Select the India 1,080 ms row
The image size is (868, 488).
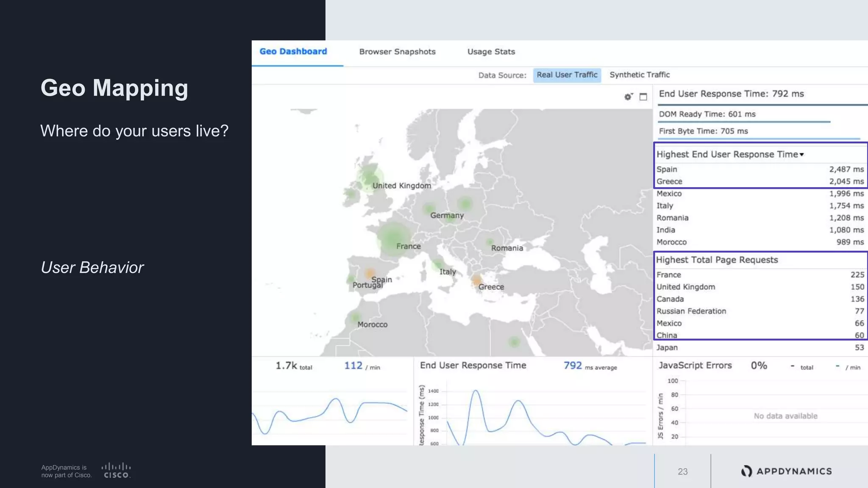pos(760,230)
